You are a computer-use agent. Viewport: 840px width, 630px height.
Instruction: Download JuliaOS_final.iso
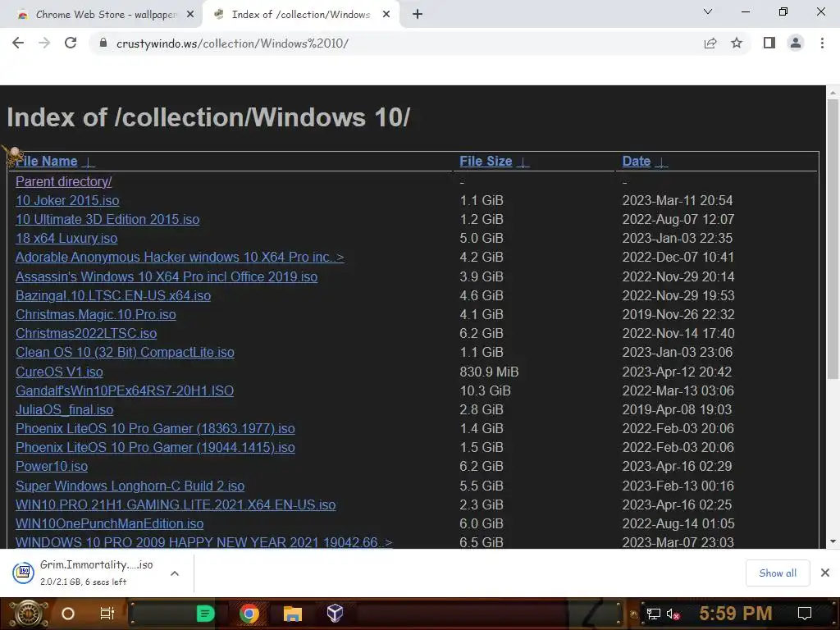[x=65, y=410]
